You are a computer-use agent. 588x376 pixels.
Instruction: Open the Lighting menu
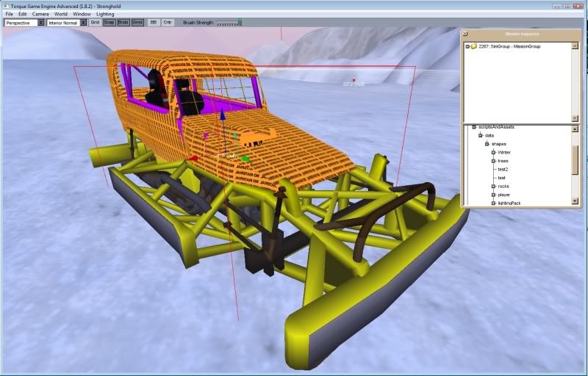pos(105,14)
